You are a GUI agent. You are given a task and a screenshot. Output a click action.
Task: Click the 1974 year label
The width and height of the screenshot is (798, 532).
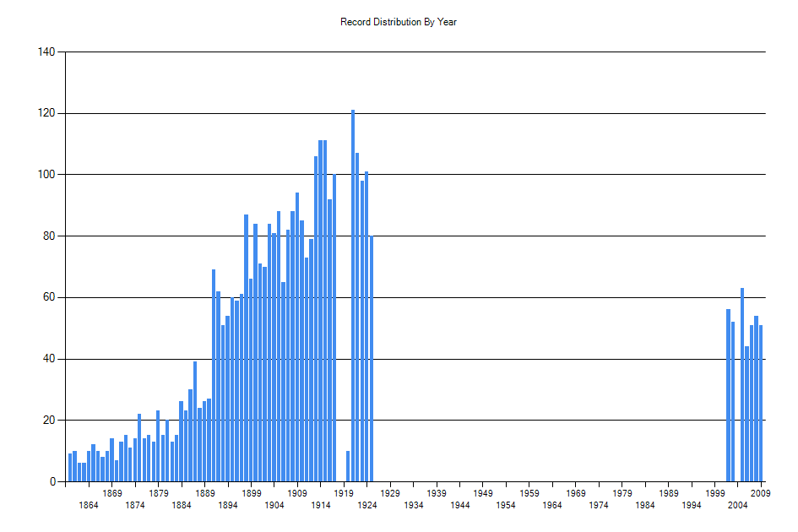pos(599,505)
